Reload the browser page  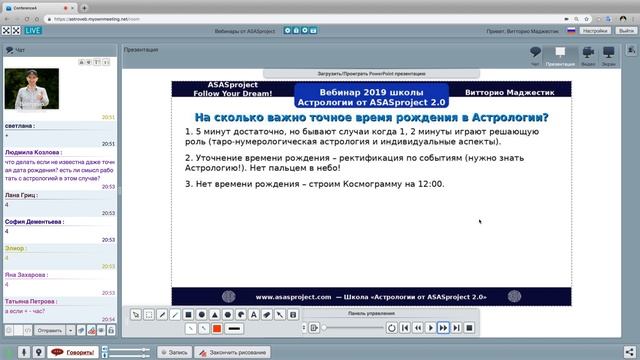27,19
